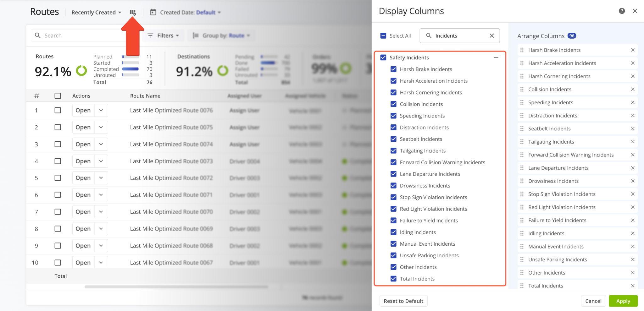The width and height of the screenshot is (644, 311).
Task: Uncheck Speeding Incidents checkbox
Action: click(393, 116)
